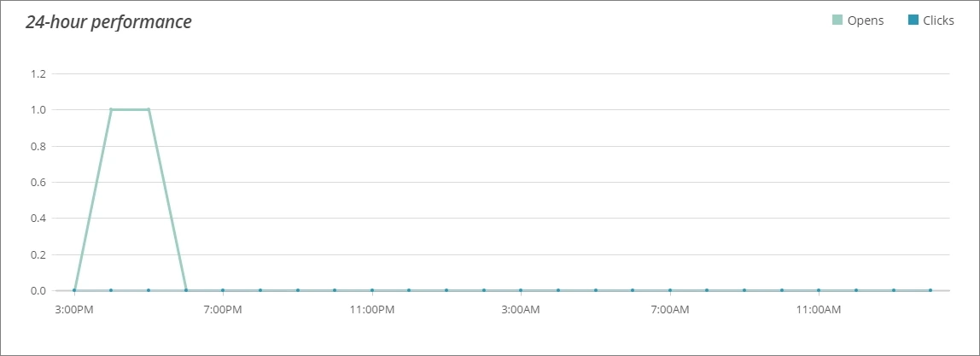Click the data point at 7:00PM

pyautogui.click(x=223, y=290)
